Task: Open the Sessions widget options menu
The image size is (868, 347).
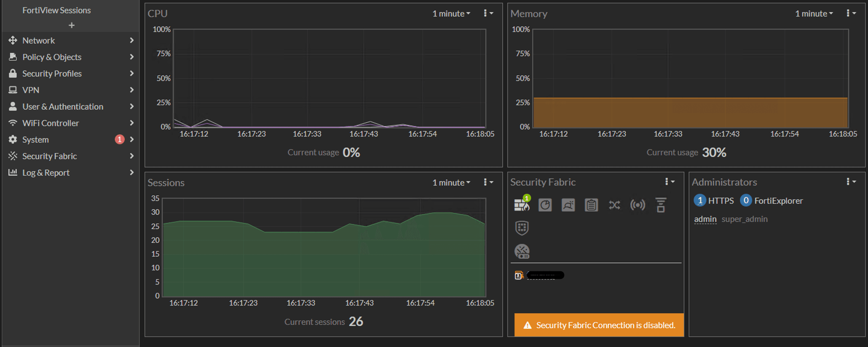Action: tap(488, 182)
